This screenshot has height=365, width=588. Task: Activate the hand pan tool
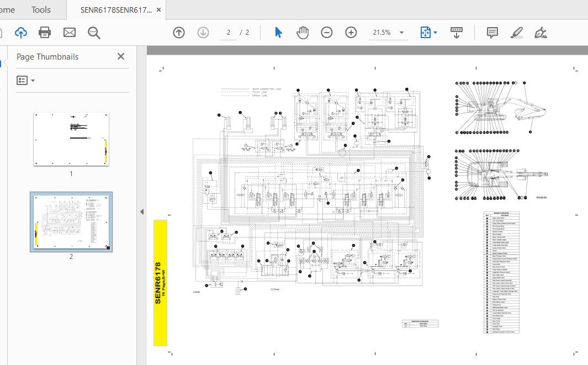click(302, 33)
